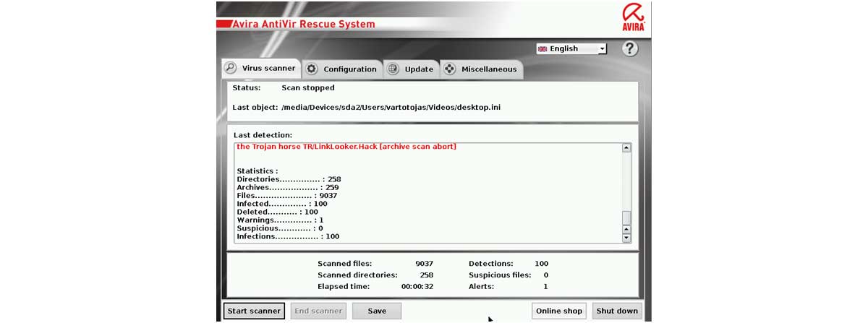Click the 'Infected : 100' statistics line
The width and height of the screenshot is (868, 323).
click(x=282, y=204)
